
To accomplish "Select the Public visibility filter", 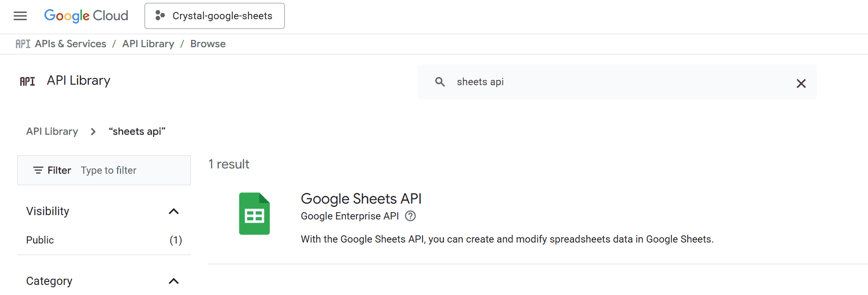I will [x=40, y=240].
